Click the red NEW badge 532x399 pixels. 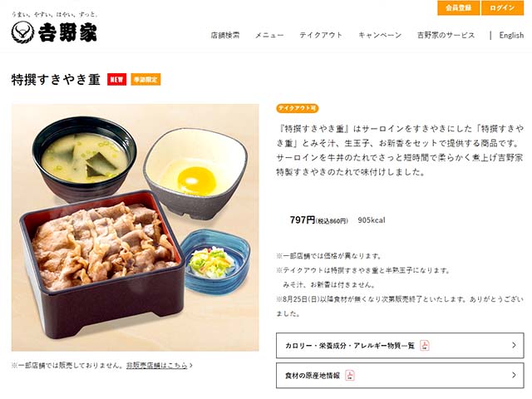[116, 80]
